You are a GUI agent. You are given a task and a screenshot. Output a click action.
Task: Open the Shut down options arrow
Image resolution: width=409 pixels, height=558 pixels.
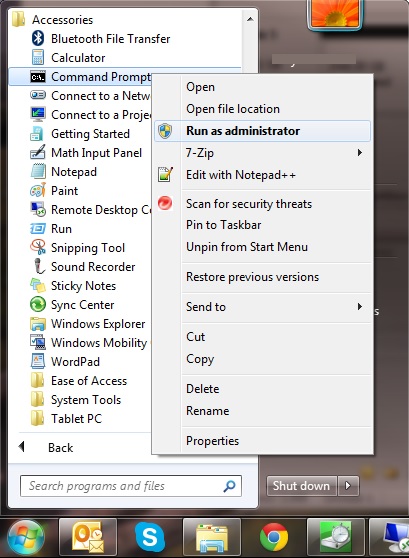tap(348, 486)
